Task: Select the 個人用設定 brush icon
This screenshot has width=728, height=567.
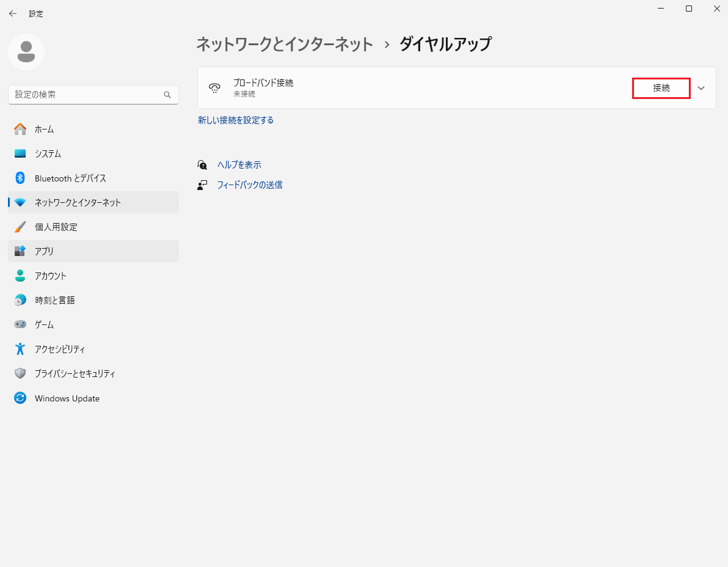Action: pos(20,227)
